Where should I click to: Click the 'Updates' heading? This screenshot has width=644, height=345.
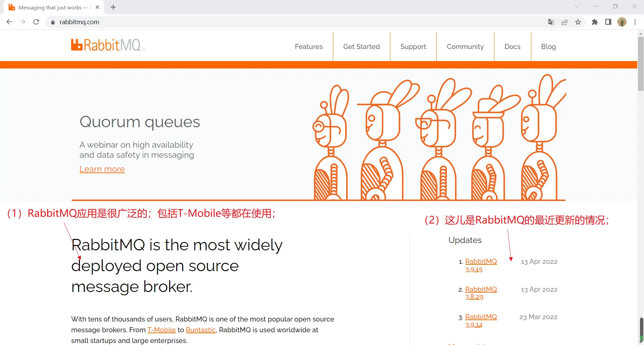(465, 240)
